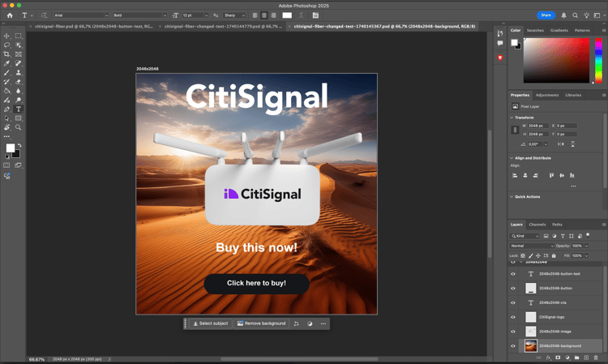Viewport: 608px width, 364px height.
Task: Select the Frame tool
Action: click(x=18, y=54)
